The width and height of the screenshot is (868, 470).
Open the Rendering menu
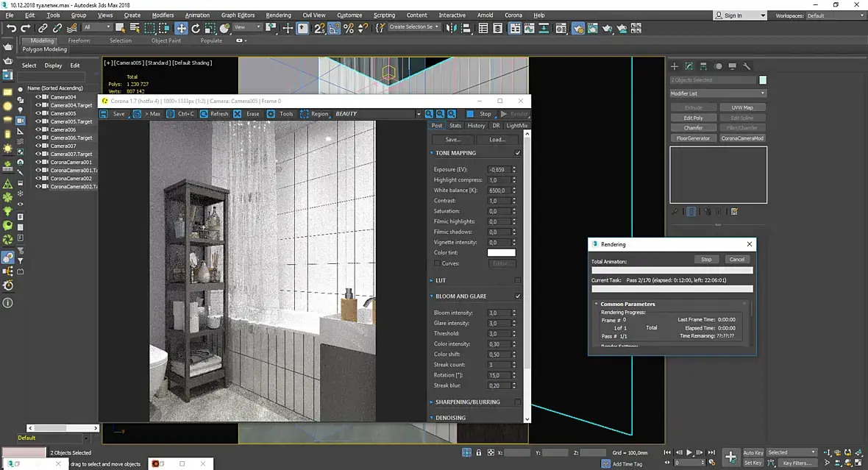tap(278, 15)
